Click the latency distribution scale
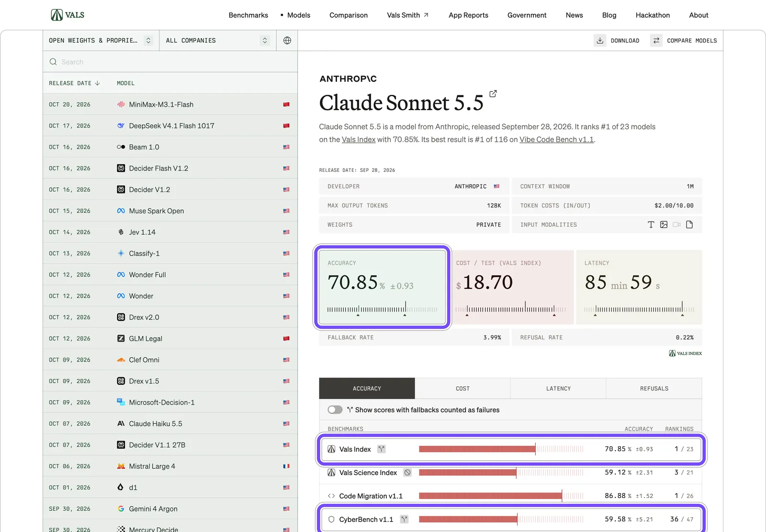This screenshot has height=532, width=766. [639, 309]
